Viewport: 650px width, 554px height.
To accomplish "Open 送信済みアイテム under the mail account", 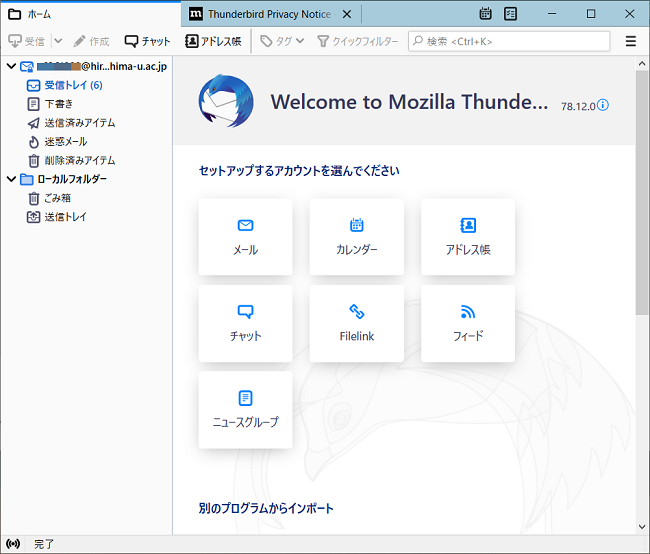I will point(71,123).
